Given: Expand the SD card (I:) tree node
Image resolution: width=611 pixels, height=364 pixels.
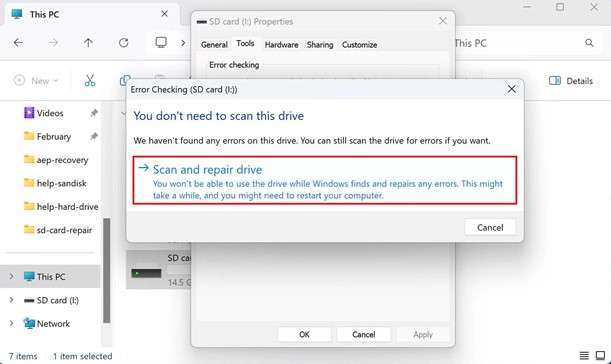Looking at the screenshot, I should (11, 300).
